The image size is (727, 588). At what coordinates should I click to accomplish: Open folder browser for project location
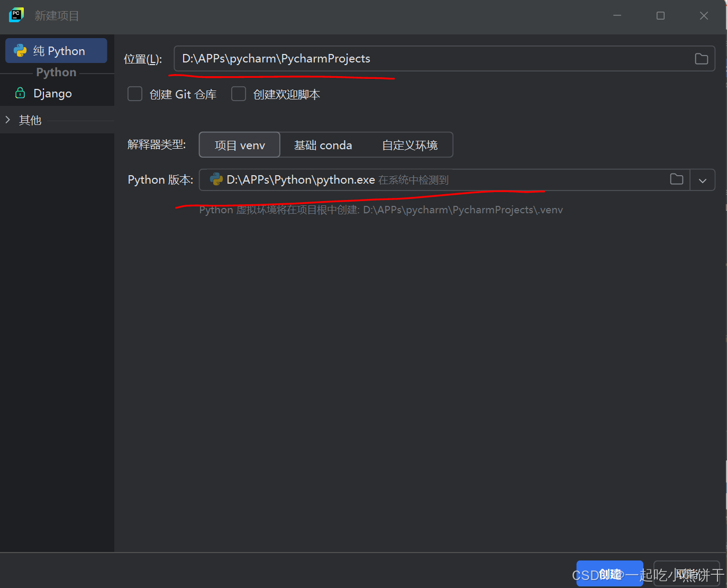tap(702, 58)
